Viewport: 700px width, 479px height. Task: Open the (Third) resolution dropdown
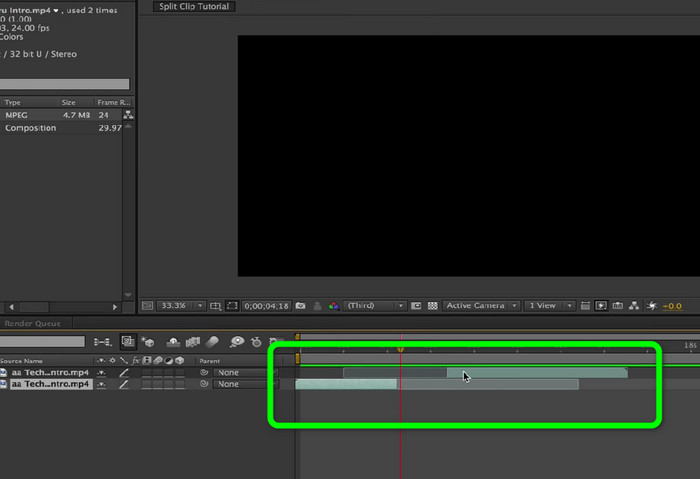[x=374, y=306]
